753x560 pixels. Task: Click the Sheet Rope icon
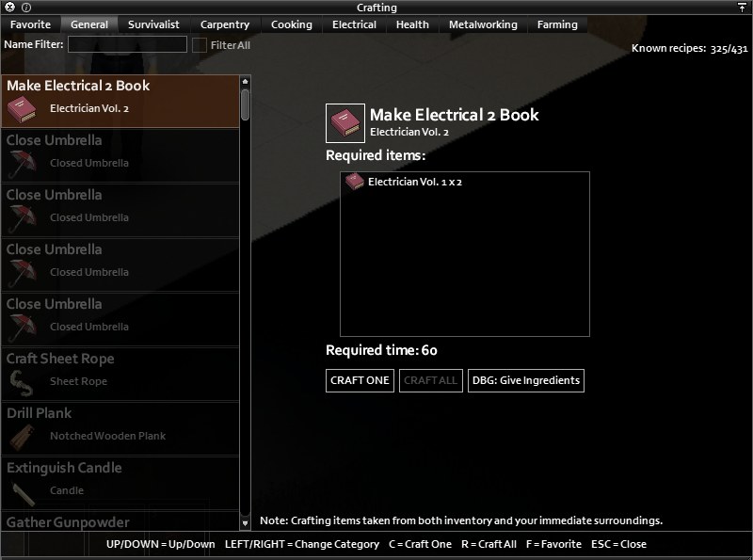pos(22,383)
